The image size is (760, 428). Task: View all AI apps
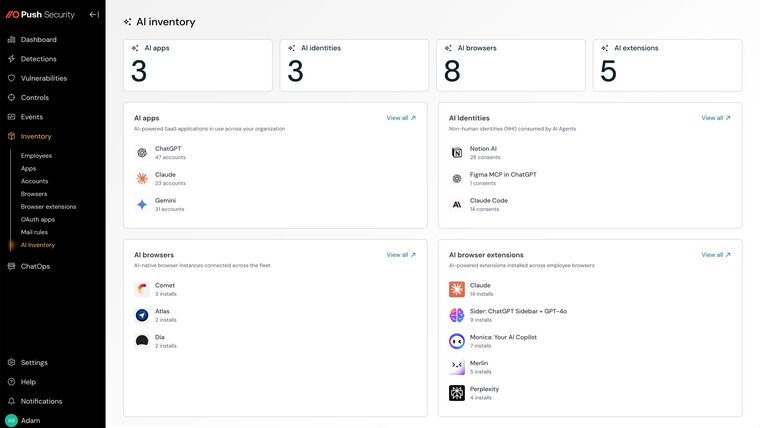point(401,118)
